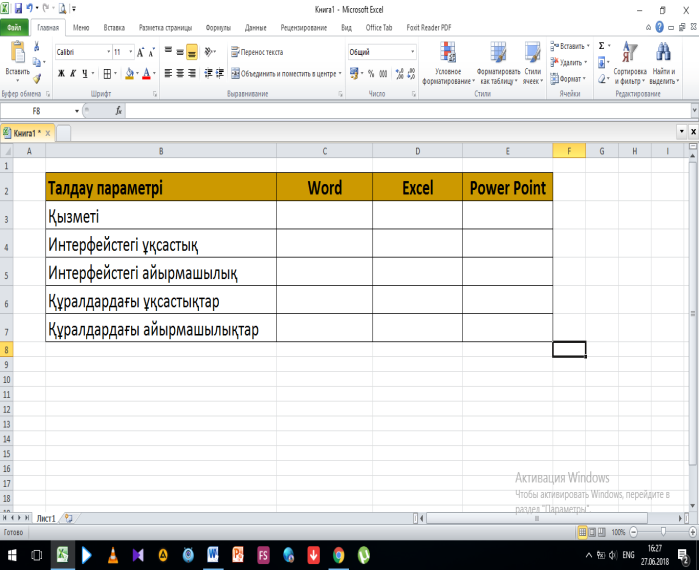Open Форматировать как таблицу dropdown
This screenshot has height=570, width=699.
click(498, 63)
